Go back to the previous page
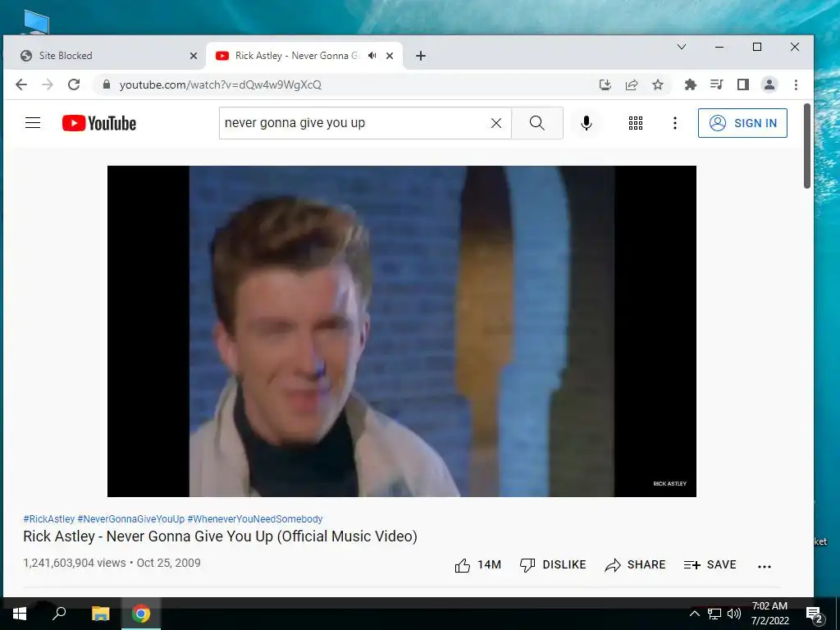The image size is (840, 630). 21,84
